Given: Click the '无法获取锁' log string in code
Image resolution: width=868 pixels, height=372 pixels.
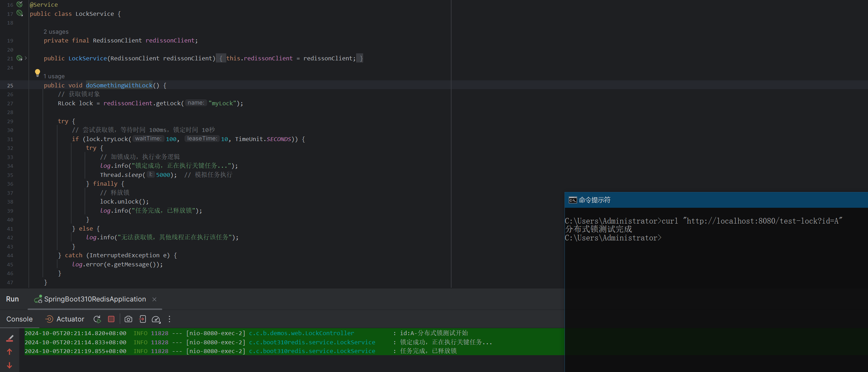Looking at the screenshot, I should 175,237.
